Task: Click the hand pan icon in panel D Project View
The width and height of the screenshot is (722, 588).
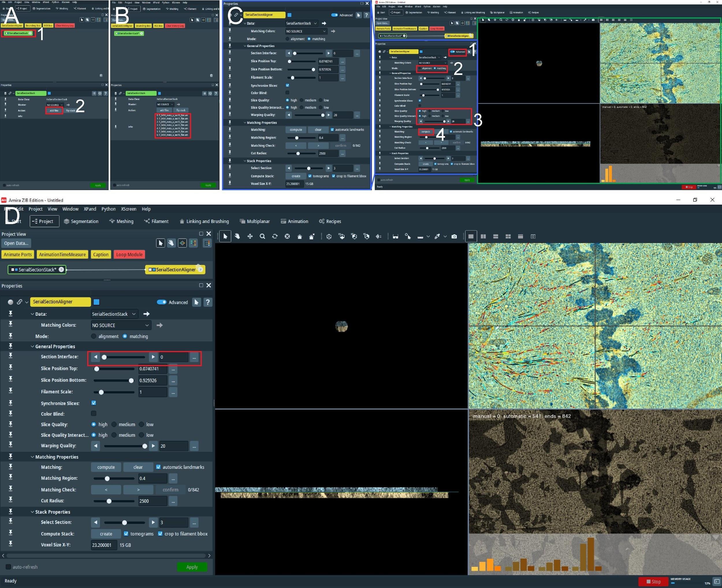Action: pos(172,243)
